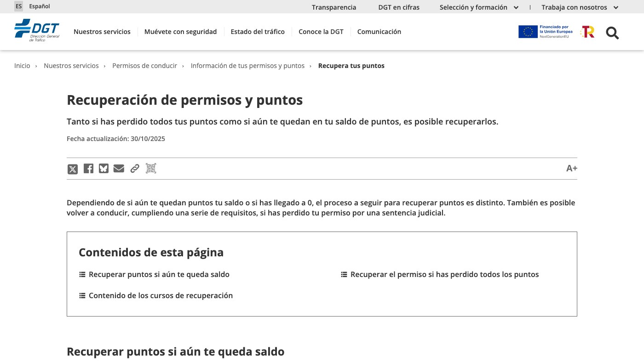The image size is (644, 362).
Task: Open the Muévete con seguridad menu
Action: (x=180, y=32)
